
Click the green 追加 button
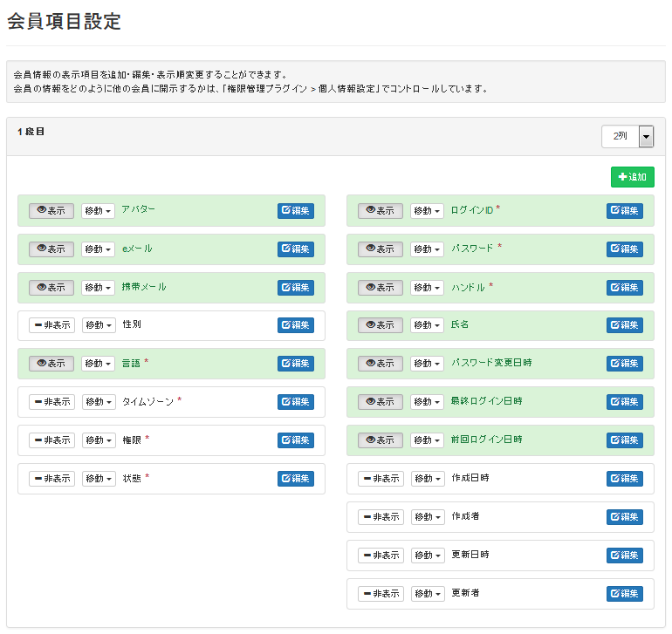coord(633,177)
